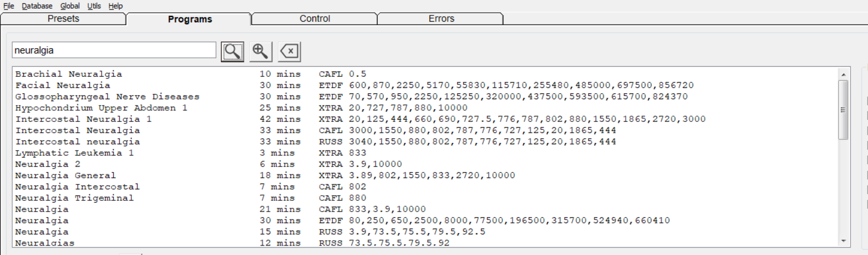Choose Glossopharyngeal Nerve Diseases program

click(x=107, y=96)
